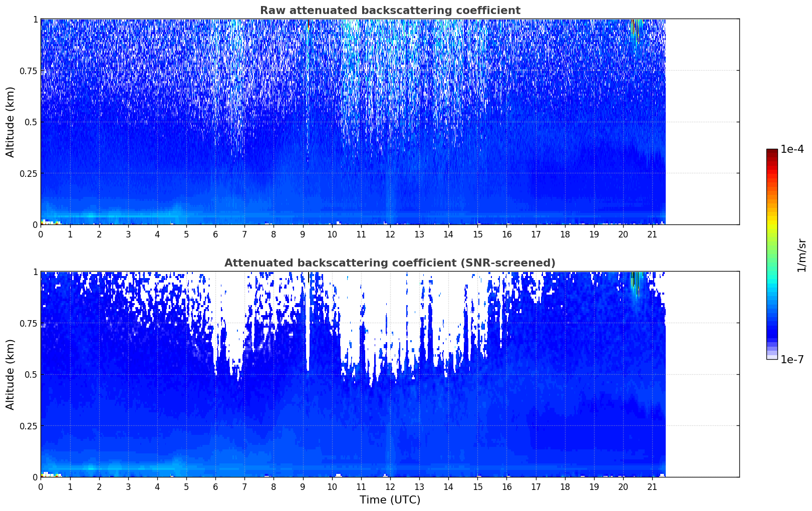Viewport: 812px width, 511px height.
Task: Click the colorbar gradient strip
Action: point(772,254)
